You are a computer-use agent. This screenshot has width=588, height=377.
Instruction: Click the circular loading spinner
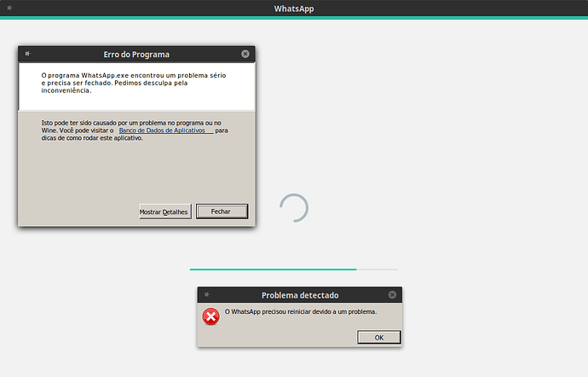[294, 207]
